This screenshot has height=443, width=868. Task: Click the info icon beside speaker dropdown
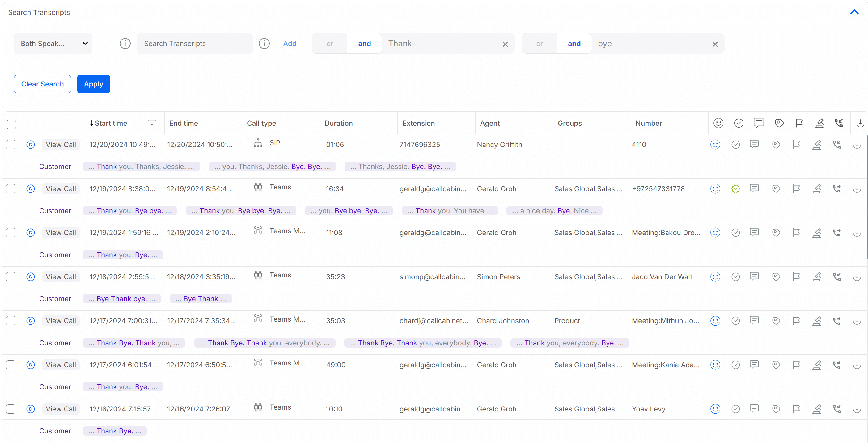(125, 44)
